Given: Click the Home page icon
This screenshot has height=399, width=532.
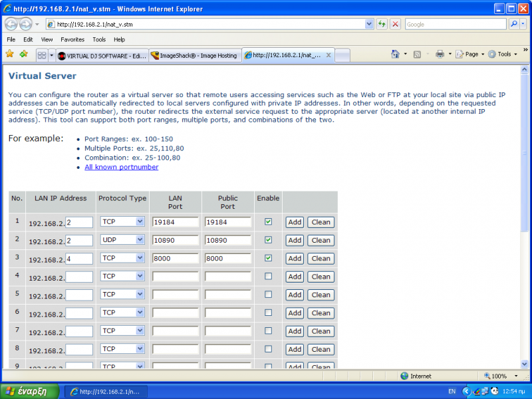Looking at the screenshot, I should pyautogui.click(x=396, y=55).
